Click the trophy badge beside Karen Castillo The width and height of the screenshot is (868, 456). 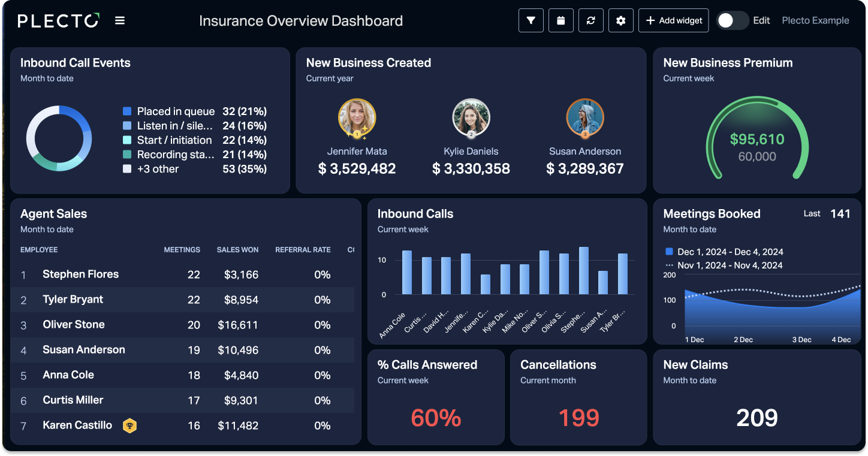point(129,426)
